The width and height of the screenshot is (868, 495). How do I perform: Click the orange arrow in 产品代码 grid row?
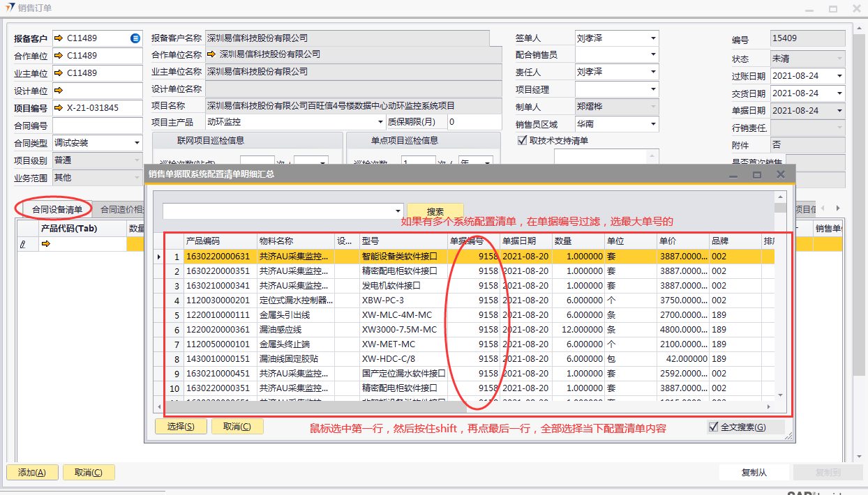coord(46,244)
